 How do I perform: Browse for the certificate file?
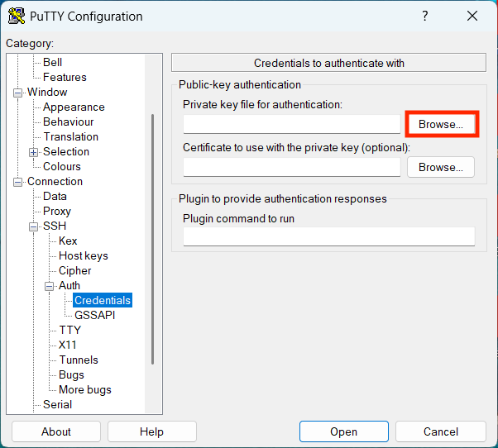pyautogui.click(x=441, y=167)
